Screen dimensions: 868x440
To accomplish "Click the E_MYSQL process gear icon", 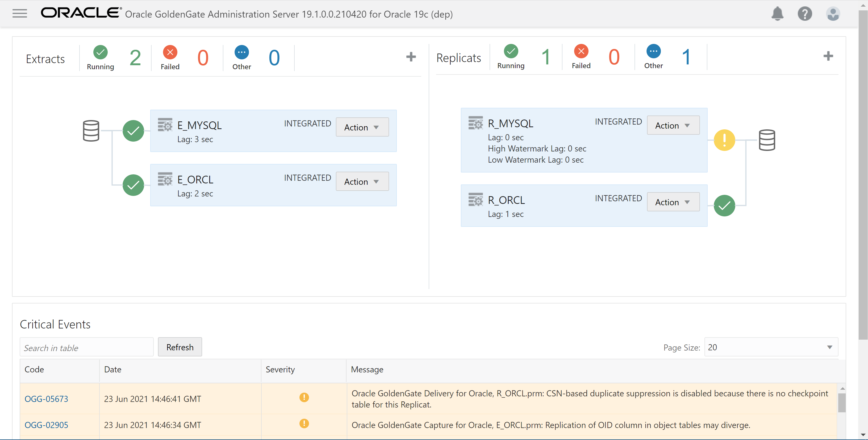I will [165, 125].
